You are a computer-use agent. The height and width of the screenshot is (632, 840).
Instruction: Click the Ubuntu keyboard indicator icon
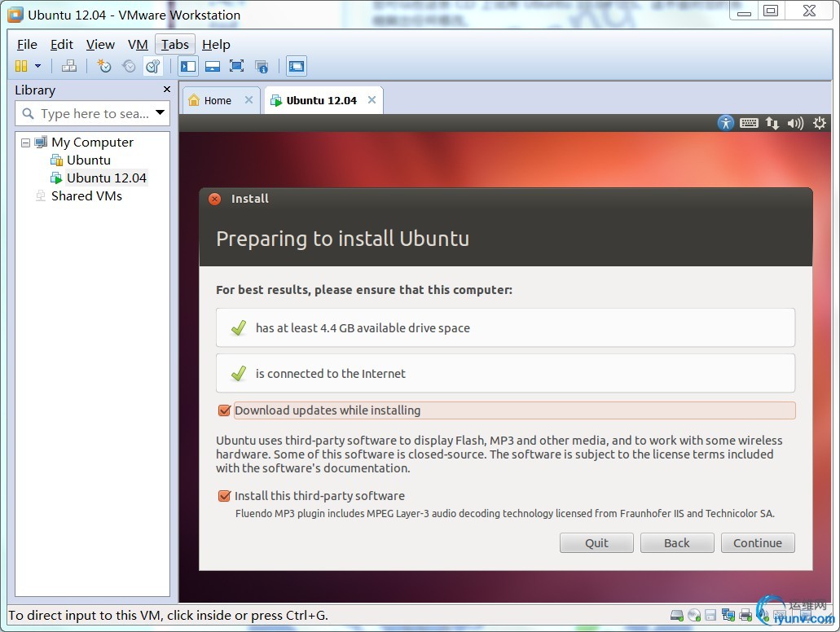click(x=749, y=123)
